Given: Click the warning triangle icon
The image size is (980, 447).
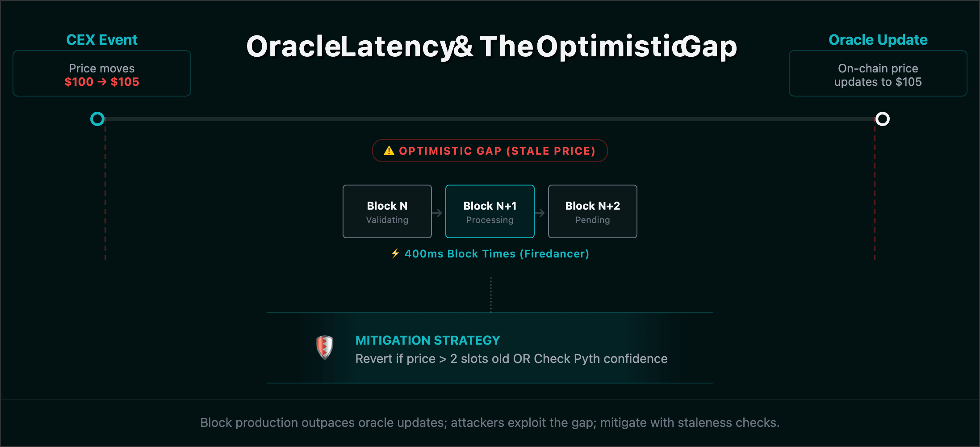Looking at the screenshot, I should pyautogui.click(x=389, y=151).
